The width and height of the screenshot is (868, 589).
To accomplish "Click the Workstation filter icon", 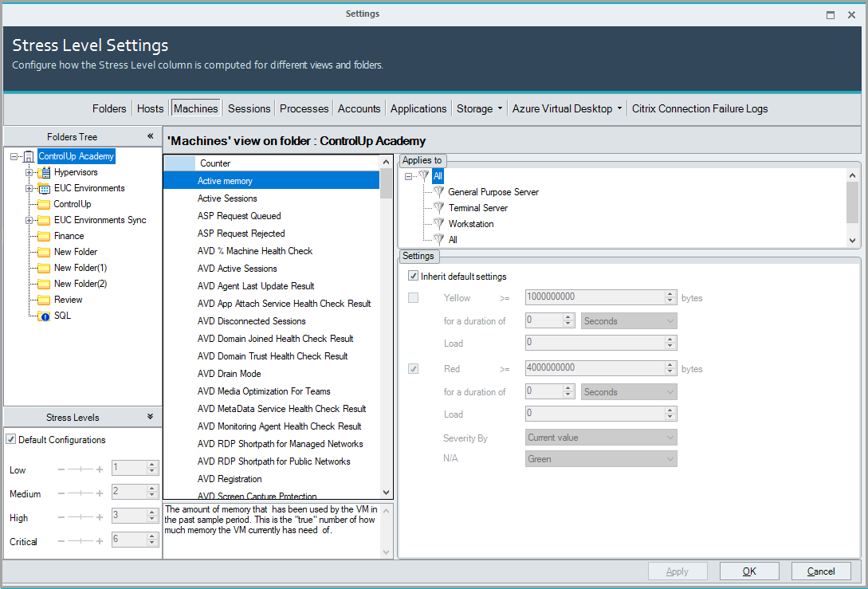I will (x=438, y=224).
